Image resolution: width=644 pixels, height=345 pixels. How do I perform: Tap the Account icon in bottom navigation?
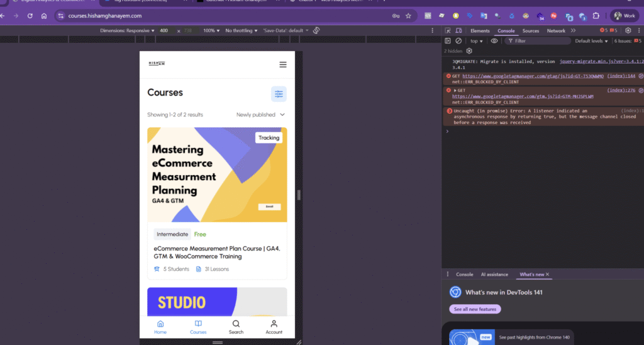[x=274, y=327]
